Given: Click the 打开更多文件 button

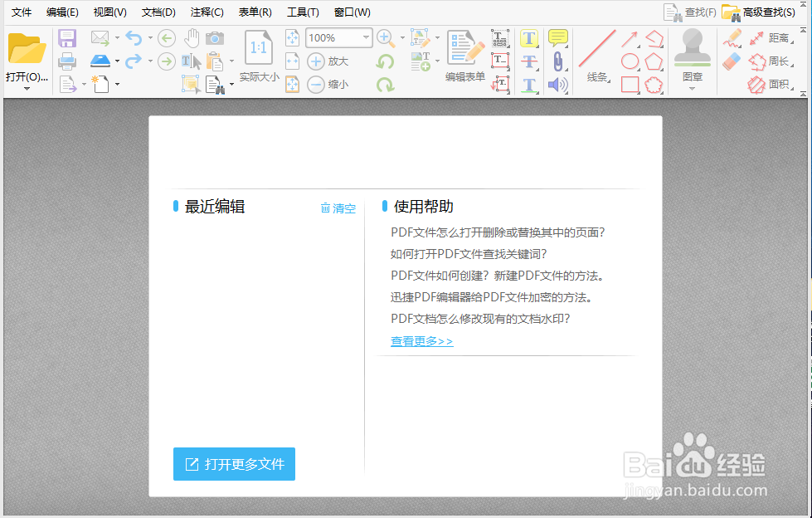Looking at the screenshot, I should click(234, 465).
